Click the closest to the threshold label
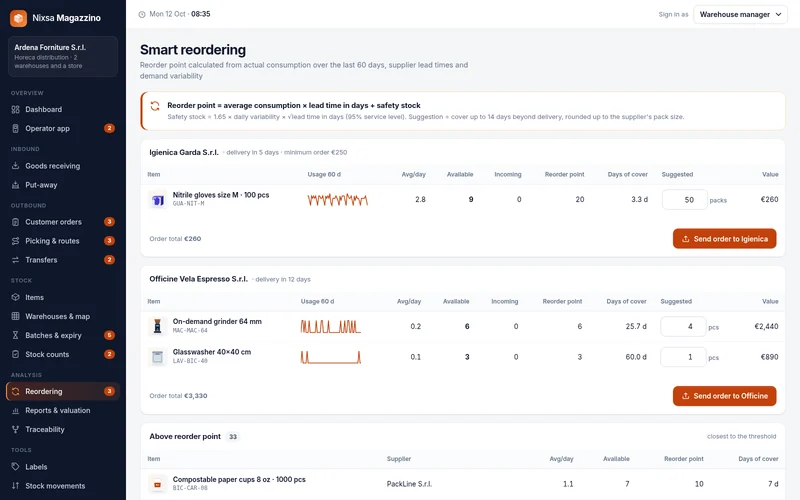800x500 pixels. tap(741, 436)
